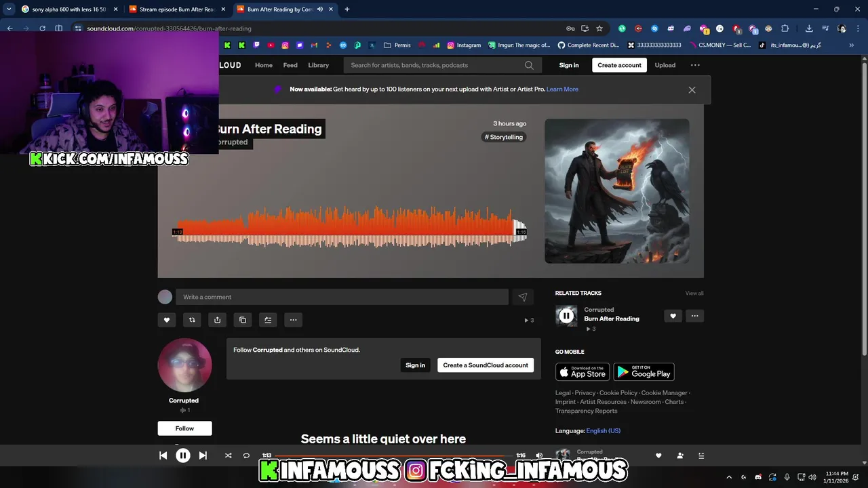Like the track below comment box
The width and height of the screenshot is (868, 488).
(167, 320)
